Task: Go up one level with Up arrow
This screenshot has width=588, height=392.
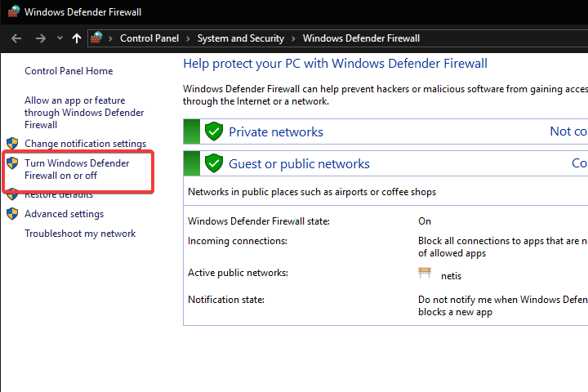Action: point(77,38)
